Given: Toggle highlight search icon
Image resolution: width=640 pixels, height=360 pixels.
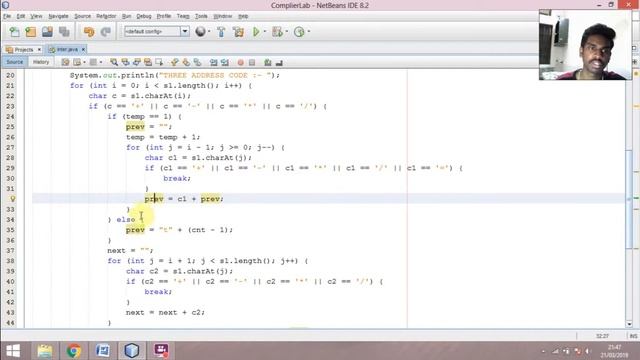Looking at the screenshot, I should pos(148,62).
